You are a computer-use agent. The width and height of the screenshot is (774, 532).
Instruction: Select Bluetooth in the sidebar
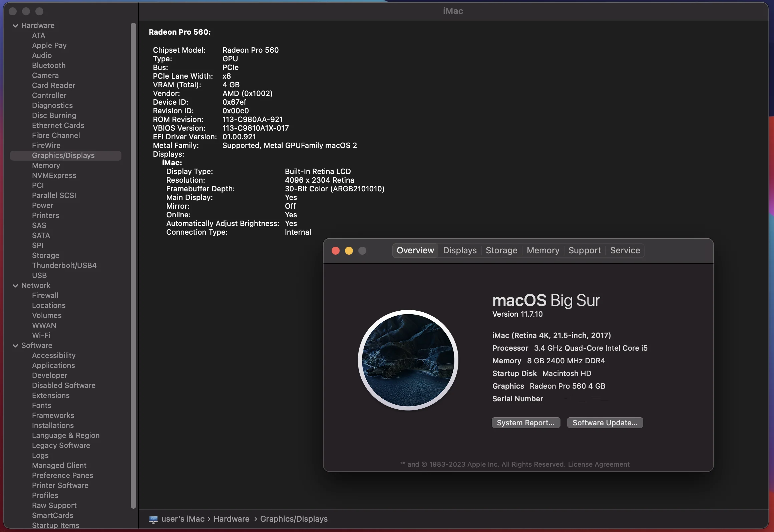tap(49, 65)
